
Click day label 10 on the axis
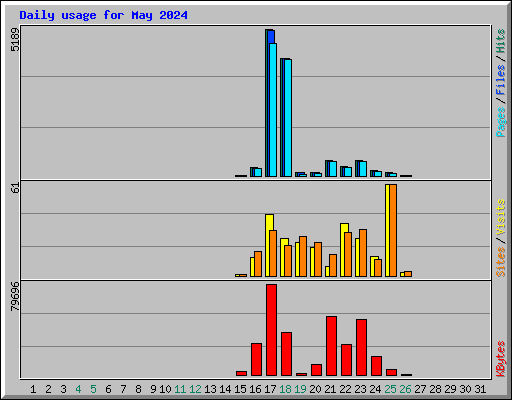[x=165, y=389]
